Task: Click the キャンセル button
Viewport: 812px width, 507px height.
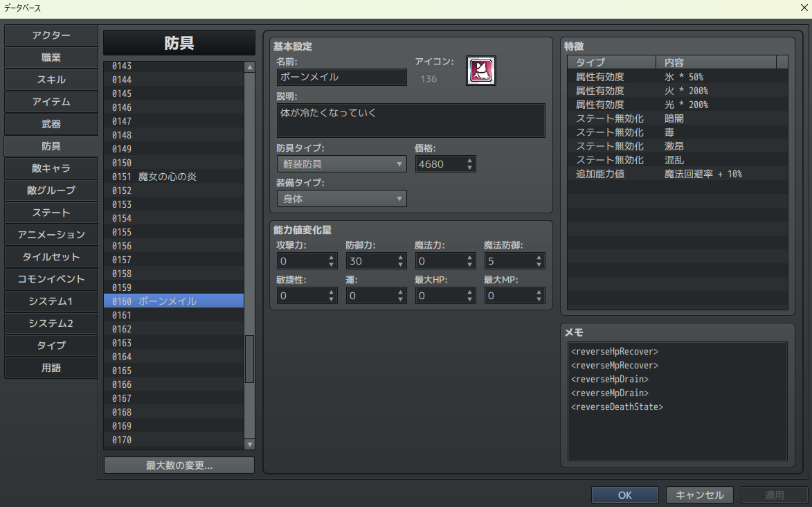Action: 700,495
